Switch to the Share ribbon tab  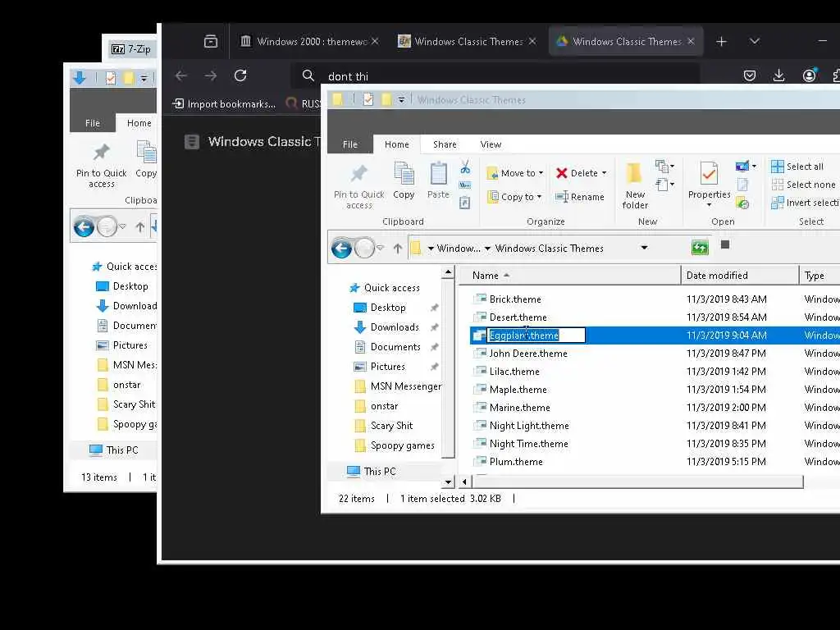point(445,144)
